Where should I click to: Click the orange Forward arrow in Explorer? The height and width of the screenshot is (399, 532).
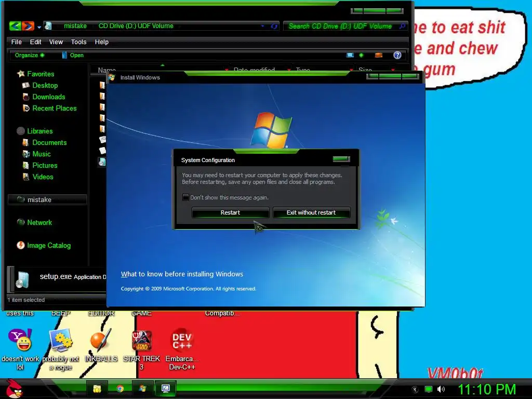coord(28,26)
